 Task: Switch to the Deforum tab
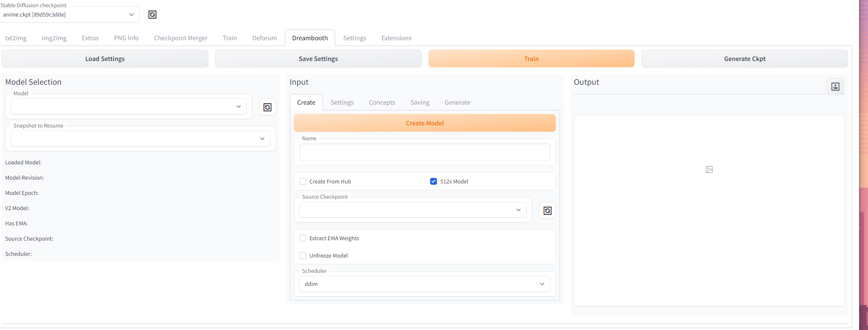265,38
